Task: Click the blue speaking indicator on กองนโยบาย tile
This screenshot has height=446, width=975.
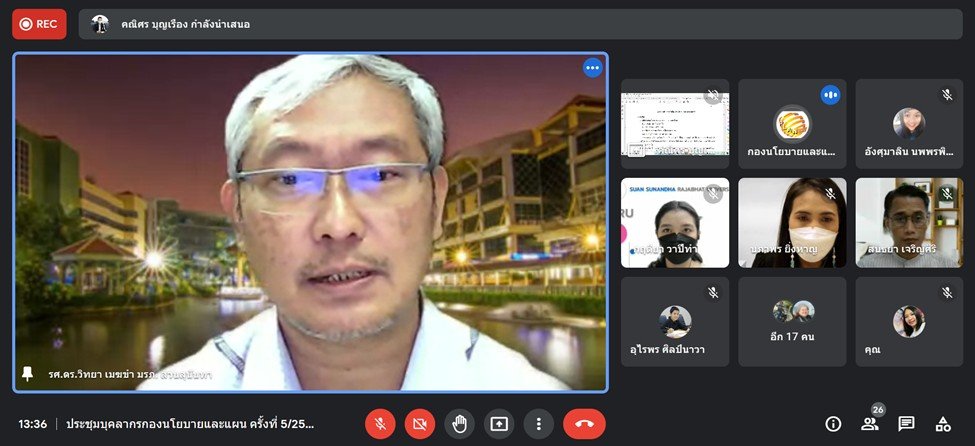Action: (x=830, y=95)
